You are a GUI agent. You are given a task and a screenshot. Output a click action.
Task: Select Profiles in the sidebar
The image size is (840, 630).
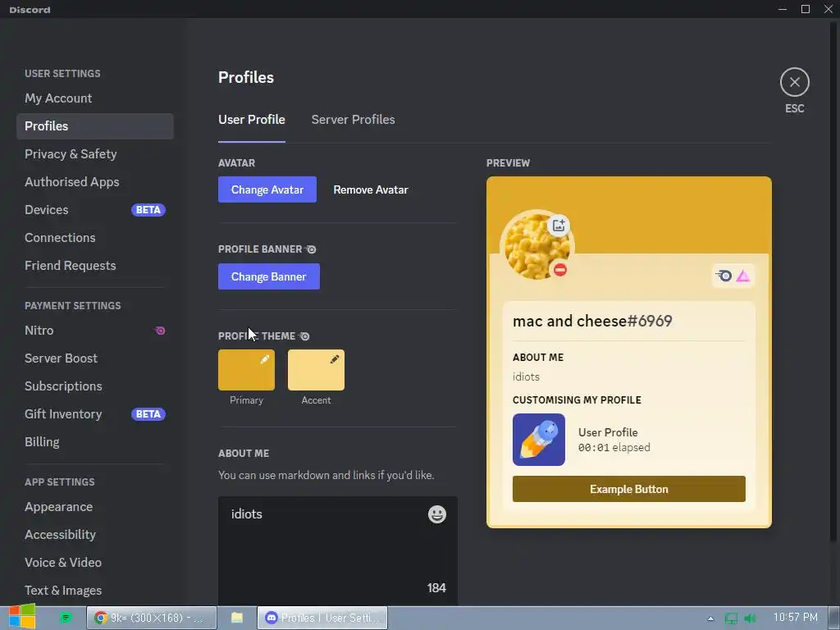(95, 126)
